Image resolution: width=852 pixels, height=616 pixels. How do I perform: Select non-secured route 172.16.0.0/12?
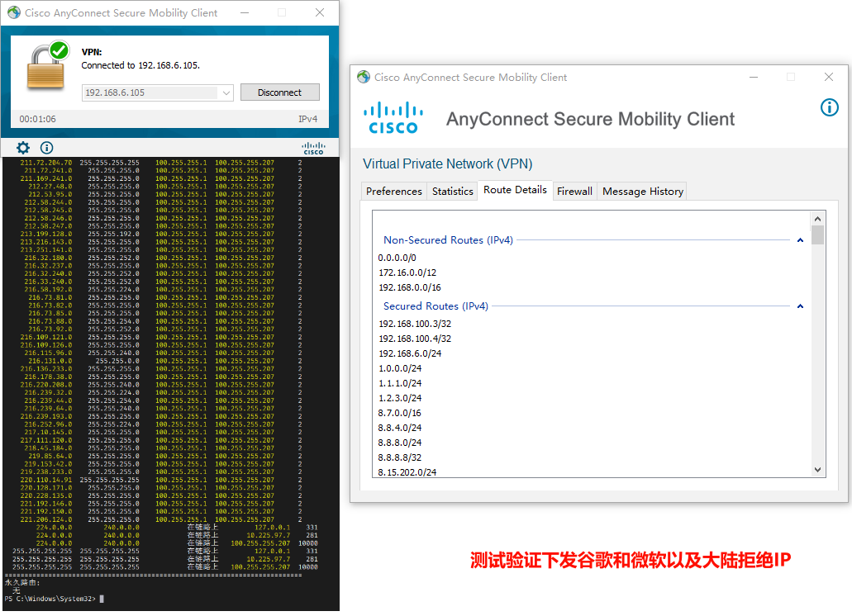pyautogui.click(x=407, y=272)
